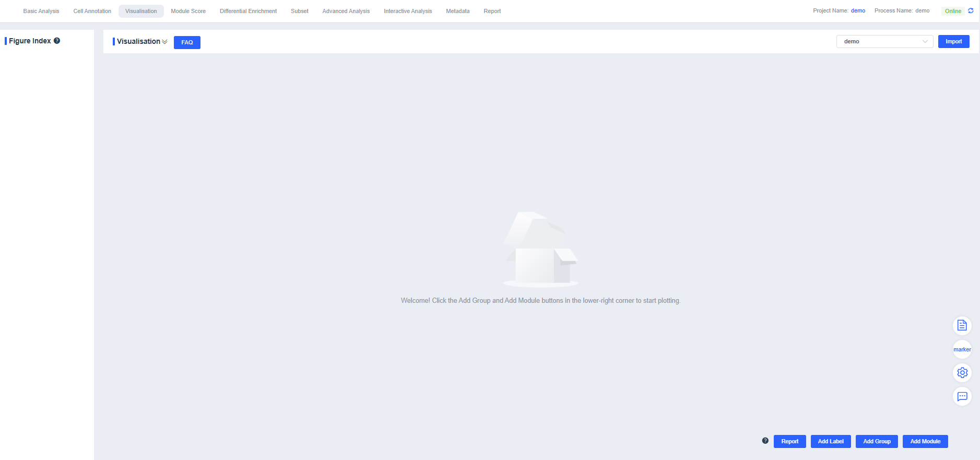
Task: Open the demo selection dropdown
Action: 884,41
